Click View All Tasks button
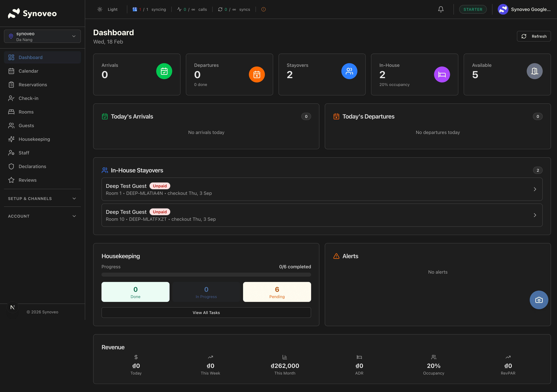 (x=206, y=313)
